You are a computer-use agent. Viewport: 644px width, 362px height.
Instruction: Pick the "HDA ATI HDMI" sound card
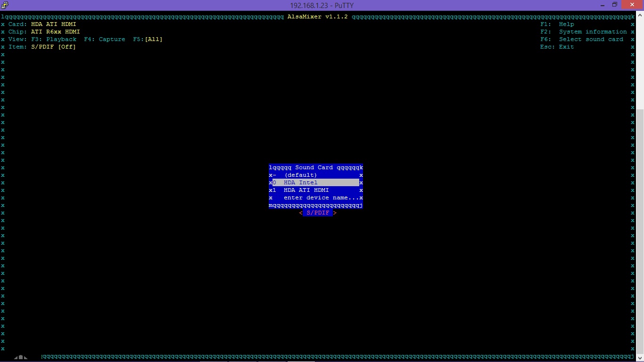pos(316,190)
